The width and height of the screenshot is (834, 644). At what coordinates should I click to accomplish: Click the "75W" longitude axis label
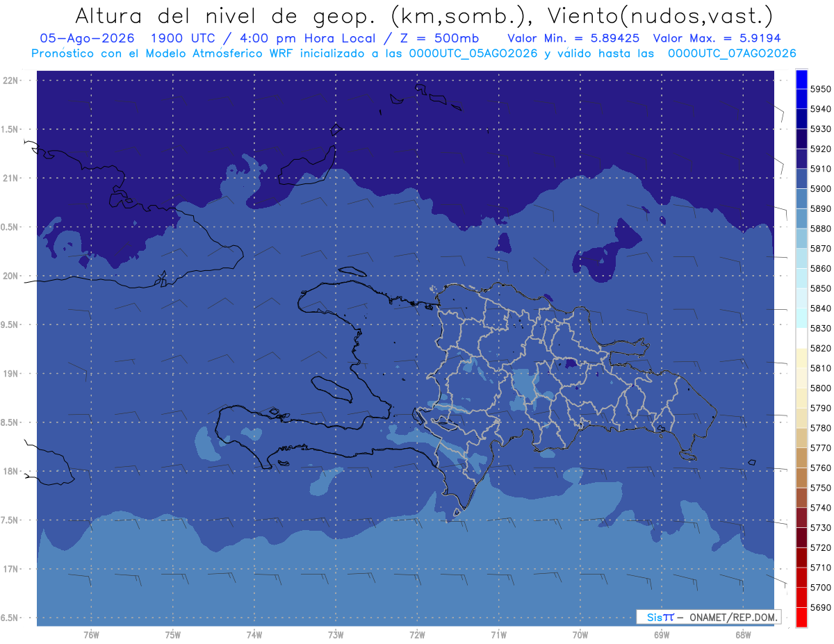172,635
